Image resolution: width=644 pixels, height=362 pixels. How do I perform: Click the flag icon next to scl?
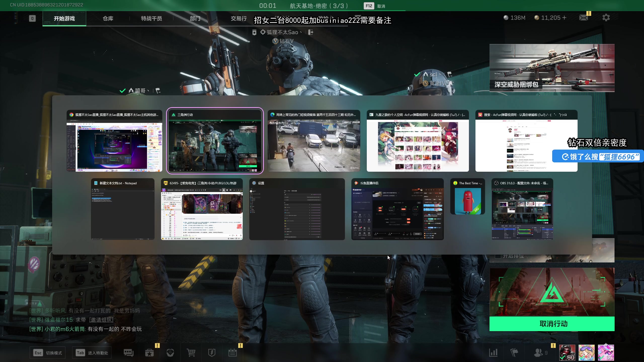tap(450, 74)
